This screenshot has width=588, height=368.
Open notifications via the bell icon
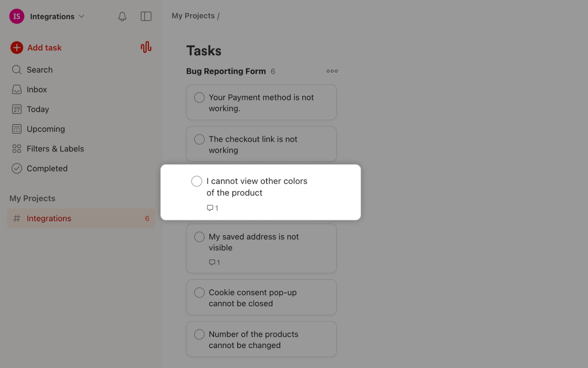122,16
